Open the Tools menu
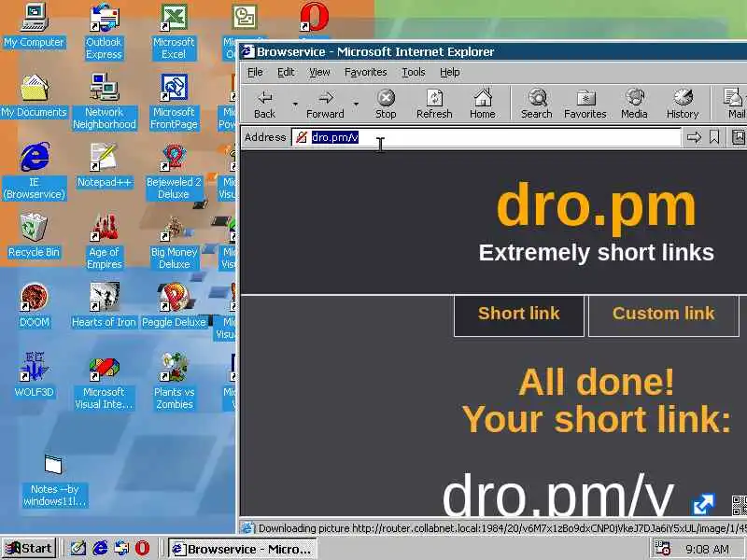The image size is (747, 560). 413,72
